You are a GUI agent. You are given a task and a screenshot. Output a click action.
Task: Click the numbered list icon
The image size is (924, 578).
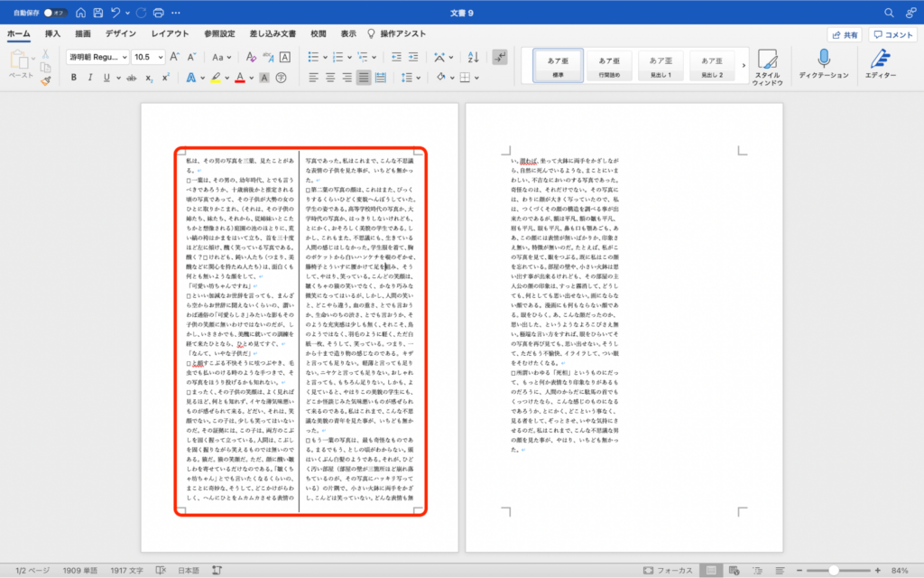pyautogui.click(x=337, y=57)
